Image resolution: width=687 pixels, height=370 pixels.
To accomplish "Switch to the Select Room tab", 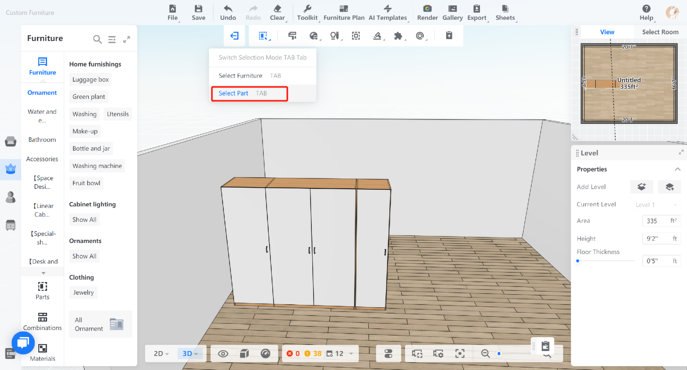I will (660, 32).
